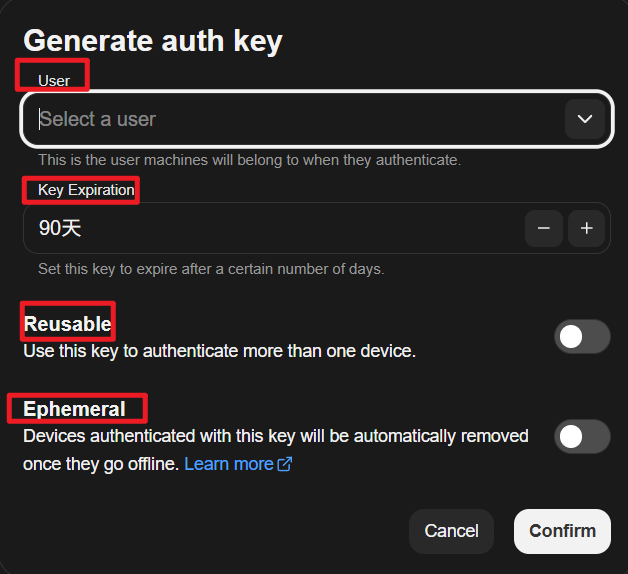Turn on the Ephemeral toggle switch
The image size is (628, 574).
pyautogui.click(x=582, y=437)
